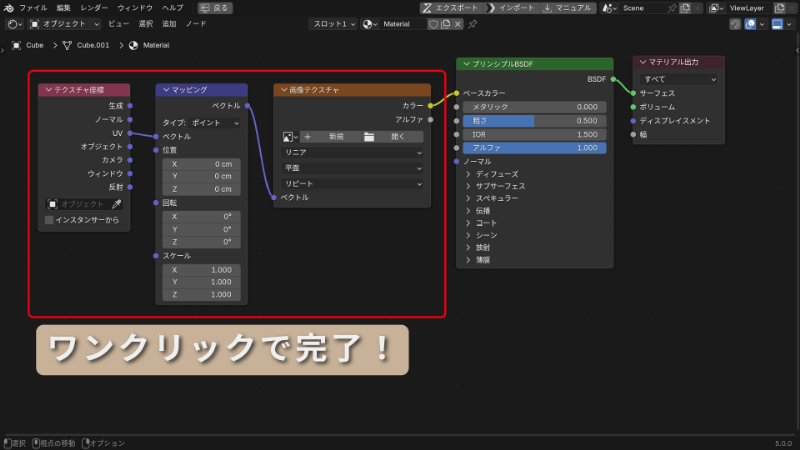Viewport: 800px width, 450px height.
Task: Open the すべて target dropdown
Action: (x=679, y=79)
